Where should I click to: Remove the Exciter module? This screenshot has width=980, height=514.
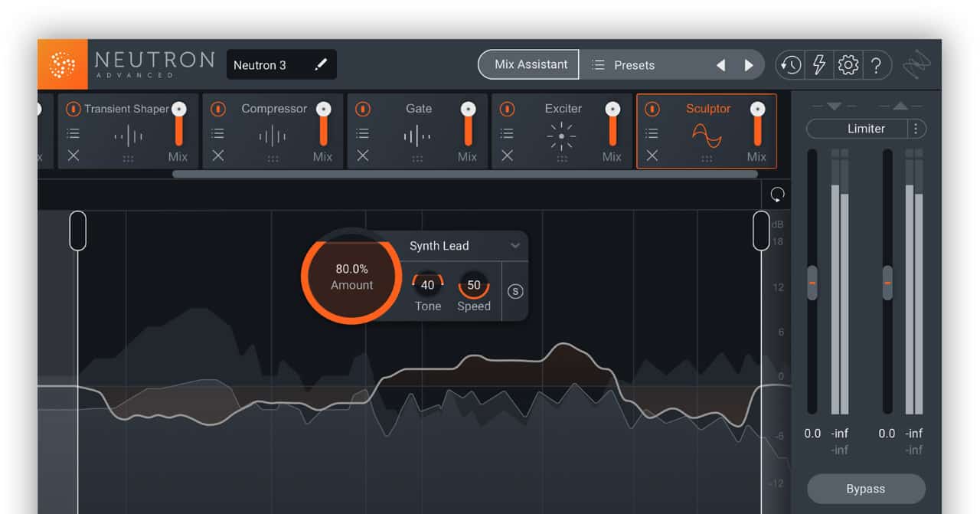(507, 156)
